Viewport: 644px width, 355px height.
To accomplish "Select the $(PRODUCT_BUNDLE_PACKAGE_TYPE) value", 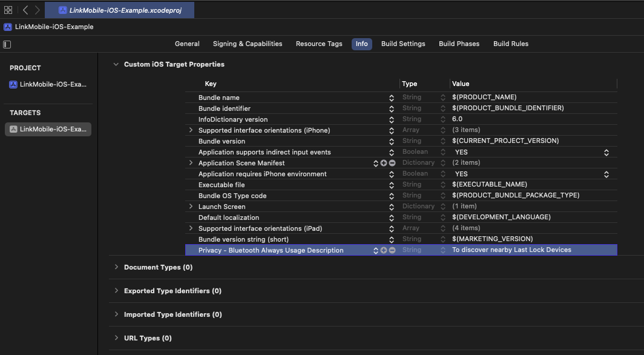I will pyautogui.click(x=516, y=195).
